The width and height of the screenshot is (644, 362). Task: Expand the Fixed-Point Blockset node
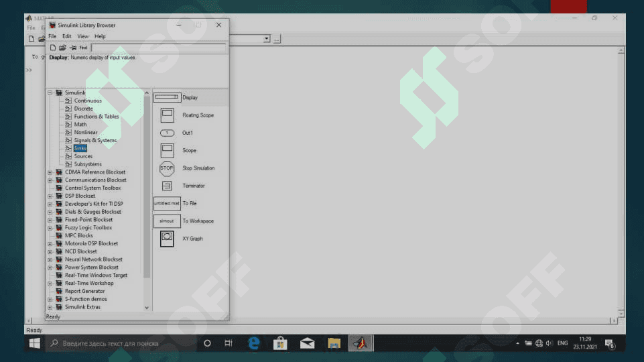click(x=50, y=220)
